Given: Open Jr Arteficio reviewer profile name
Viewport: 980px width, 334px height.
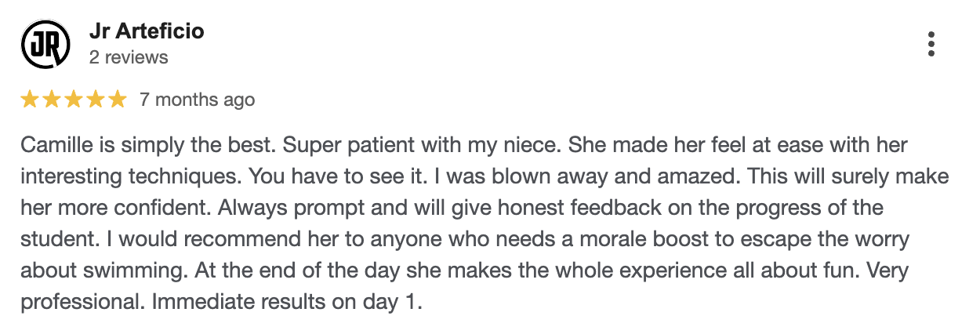Looking at the screenshot, I should 147,32.
